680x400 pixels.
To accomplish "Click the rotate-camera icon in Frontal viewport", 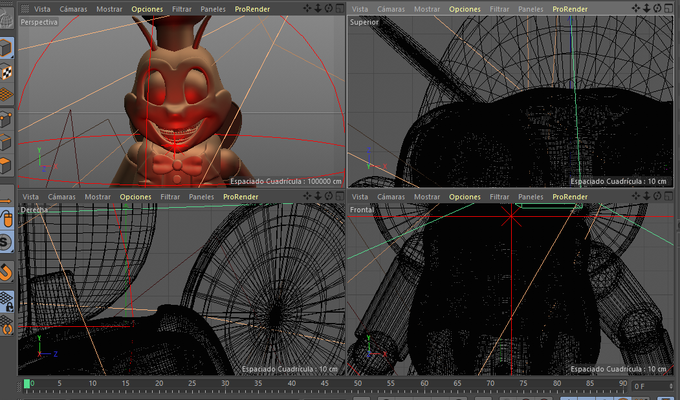I will 657,196.
